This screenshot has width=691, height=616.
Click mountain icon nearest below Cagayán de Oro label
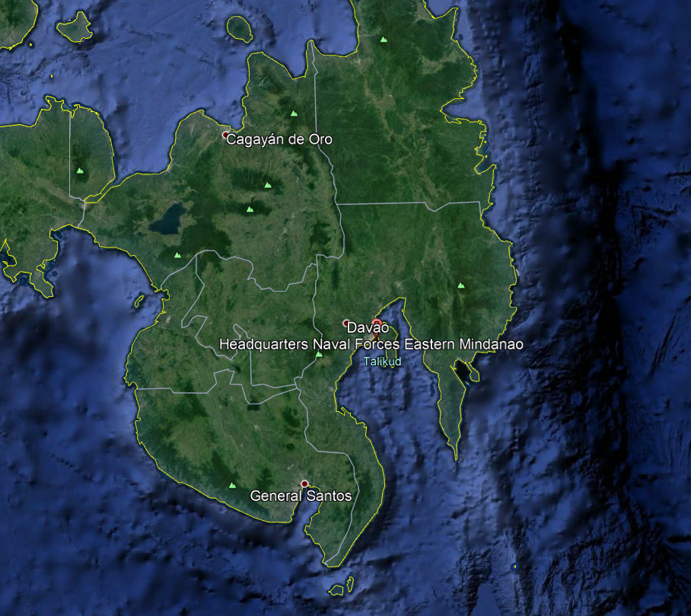(268, 185)
